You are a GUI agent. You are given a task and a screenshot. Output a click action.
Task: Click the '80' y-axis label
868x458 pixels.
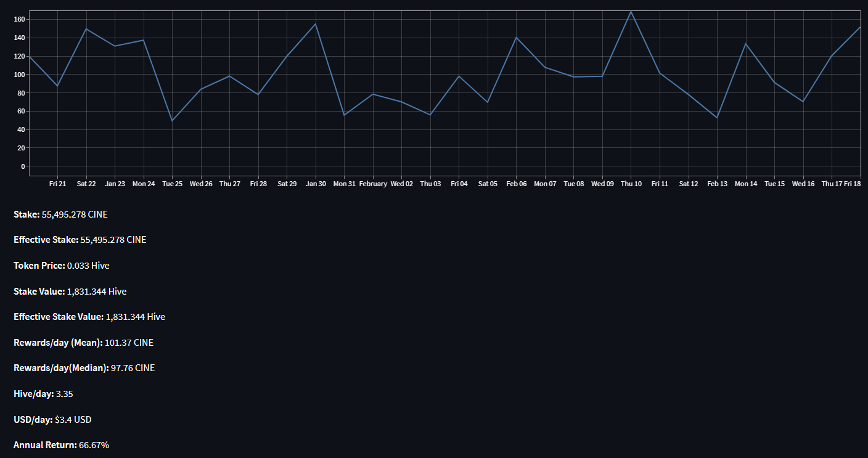(x=21, y=93)
